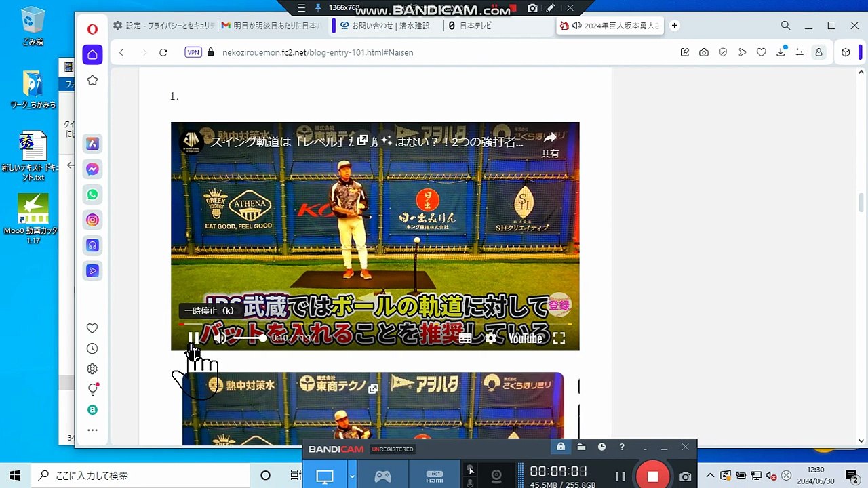Mute the YouTube video speaker icon

pyautogui.click(x=220, y=338)
